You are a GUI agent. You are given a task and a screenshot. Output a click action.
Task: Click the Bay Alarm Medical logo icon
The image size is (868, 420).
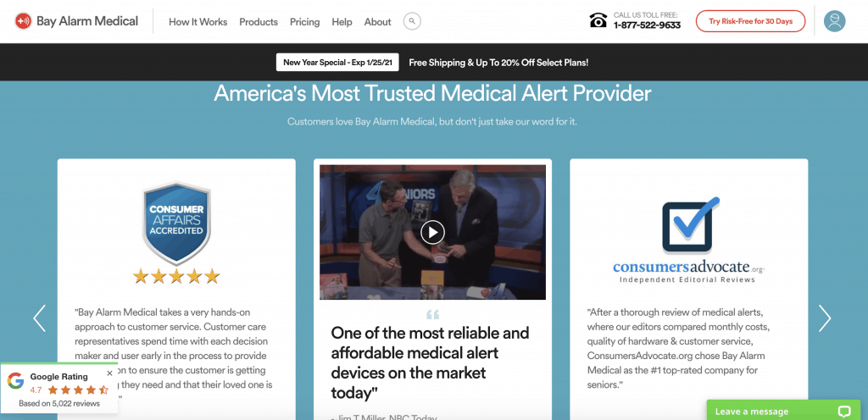tap(23, 21)
